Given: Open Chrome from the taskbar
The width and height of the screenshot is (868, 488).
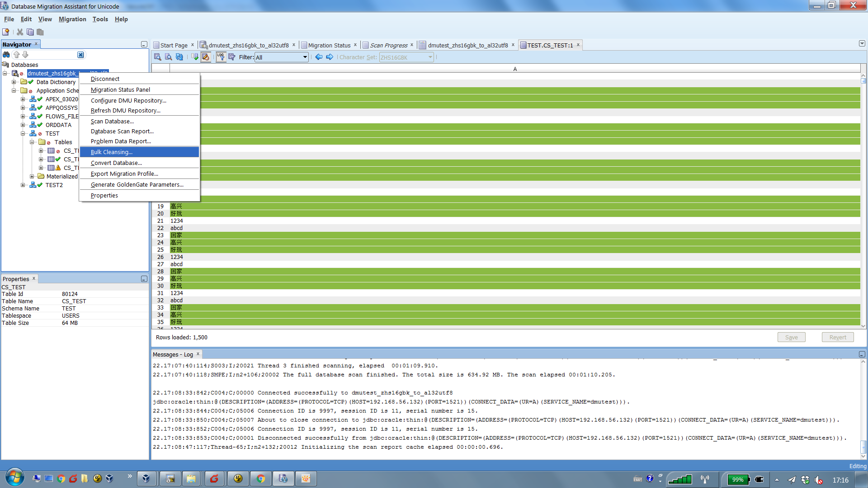Looking at the screenshot, I should coord(260,479).
